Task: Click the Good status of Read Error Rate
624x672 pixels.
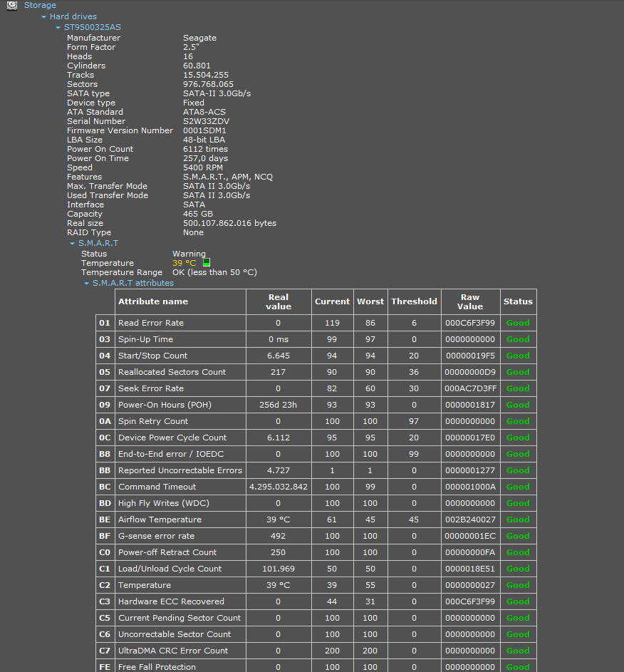Action: 518,323
